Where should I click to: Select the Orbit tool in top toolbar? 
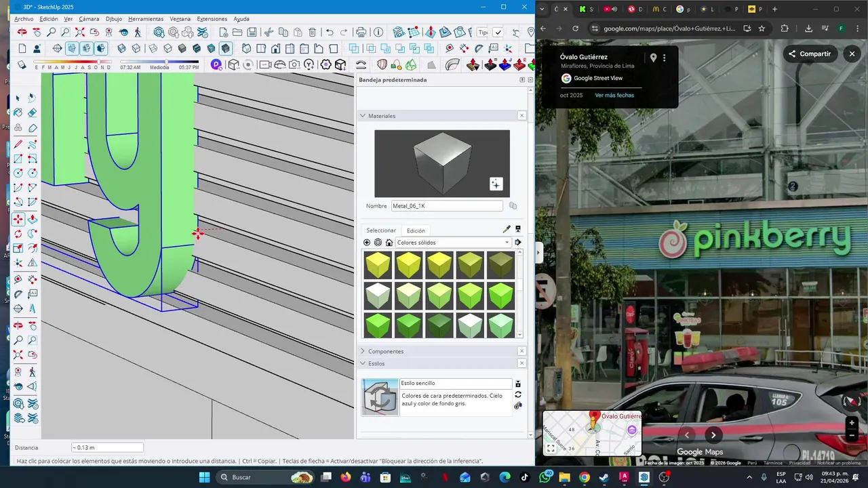[22, 32]
